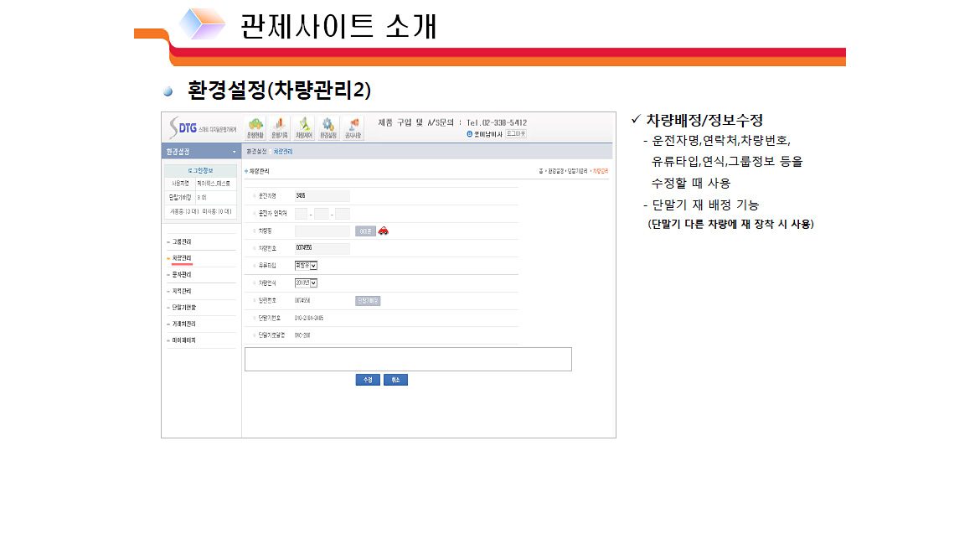Screen dimensions: 980x534
Task: Open the 공지사항 megaphone icon
Action: (x=353, y=127)
